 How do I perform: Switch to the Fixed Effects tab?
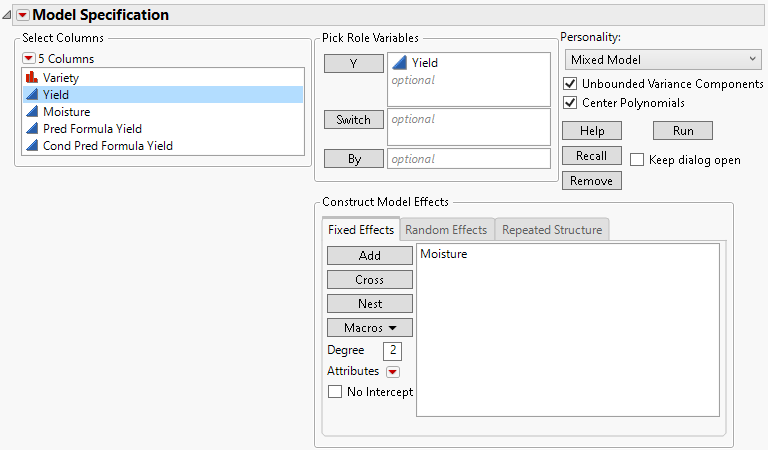point(361,230)
